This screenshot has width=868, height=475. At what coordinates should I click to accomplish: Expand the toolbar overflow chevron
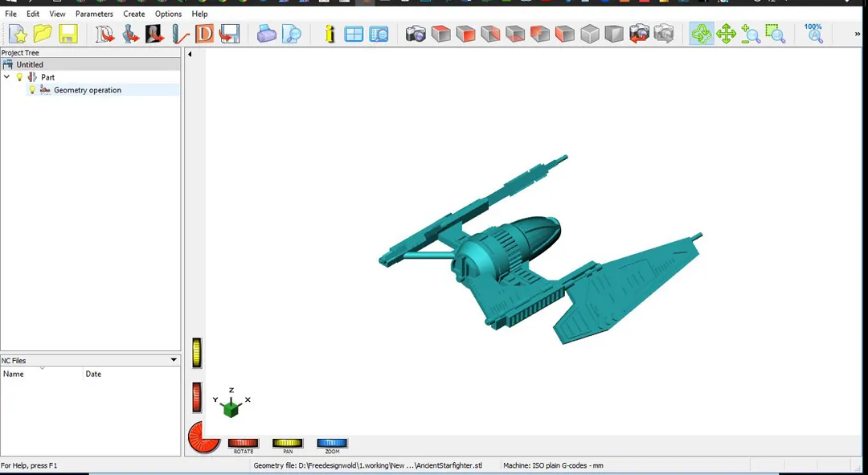[858, 34]
